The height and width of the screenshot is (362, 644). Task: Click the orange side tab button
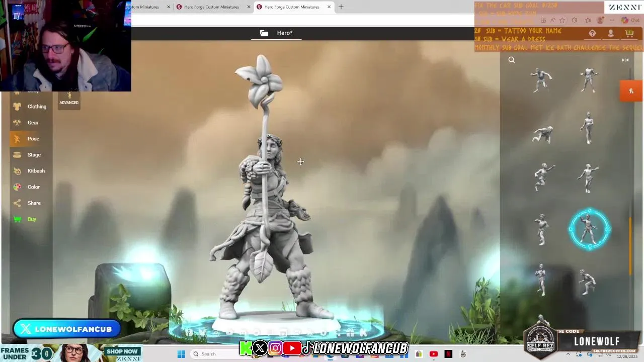(x=631, y=91)
